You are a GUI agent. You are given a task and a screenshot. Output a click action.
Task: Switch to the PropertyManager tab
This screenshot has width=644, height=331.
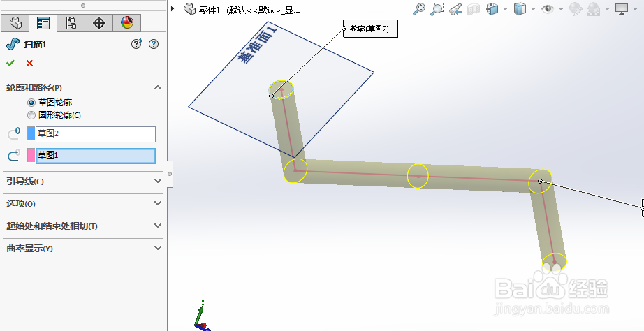click(x=43, y=22)
